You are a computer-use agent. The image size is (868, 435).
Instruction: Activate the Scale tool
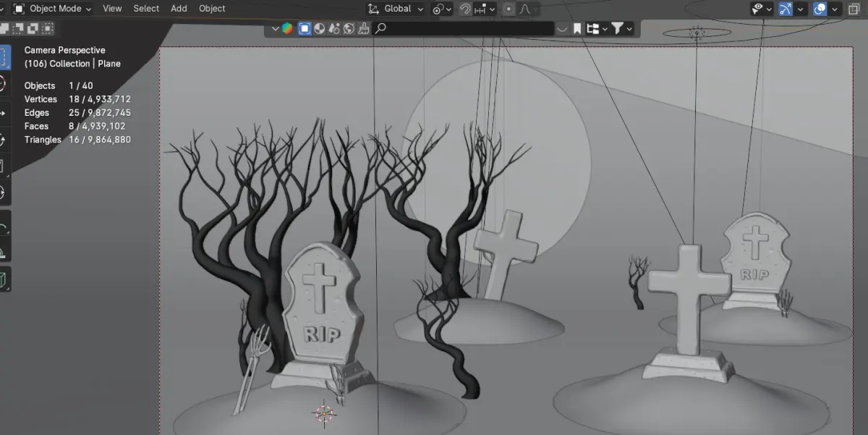pos(4,166)
